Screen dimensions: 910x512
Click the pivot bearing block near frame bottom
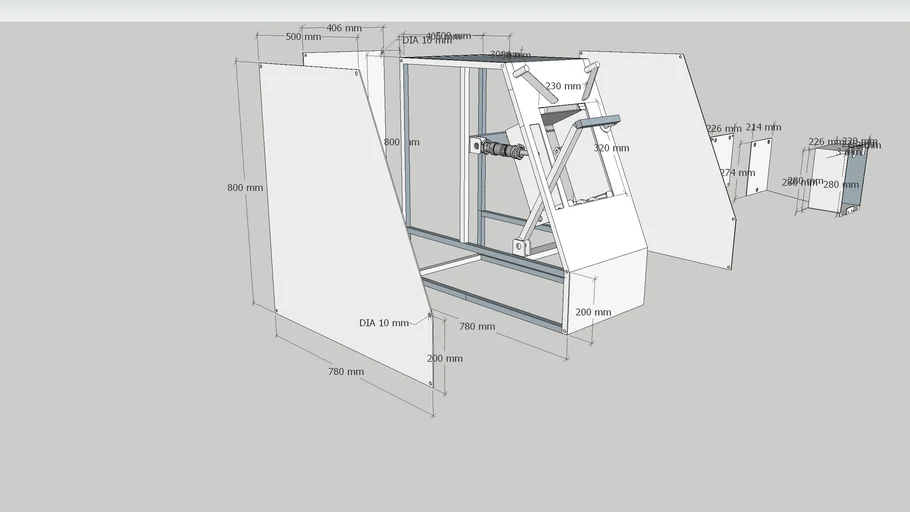(520, 246)
